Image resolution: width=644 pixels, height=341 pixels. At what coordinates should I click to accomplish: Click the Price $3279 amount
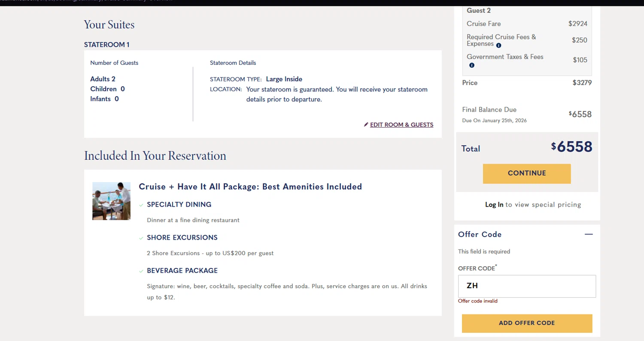(x=582, y=83)
